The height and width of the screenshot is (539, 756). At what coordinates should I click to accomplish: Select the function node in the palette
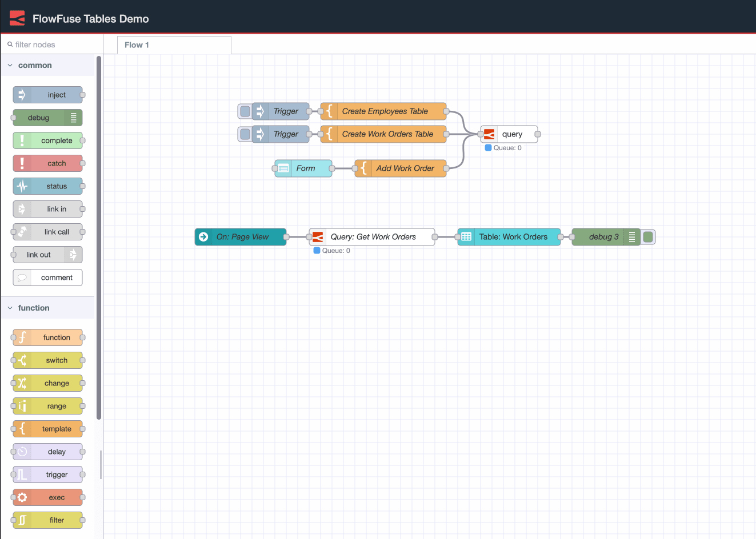coord(49,337)
